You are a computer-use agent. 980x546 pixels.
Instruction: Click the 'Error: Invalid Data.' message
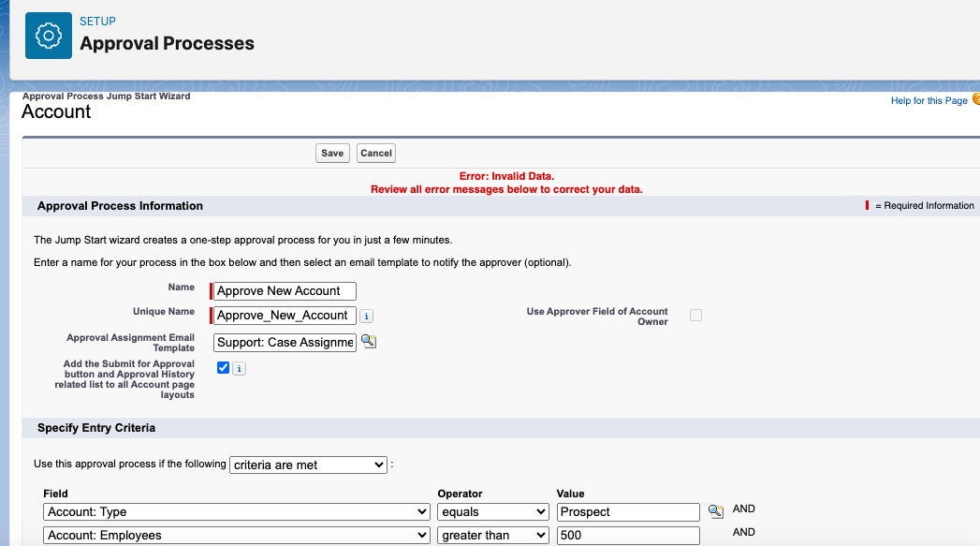point(507,176)
